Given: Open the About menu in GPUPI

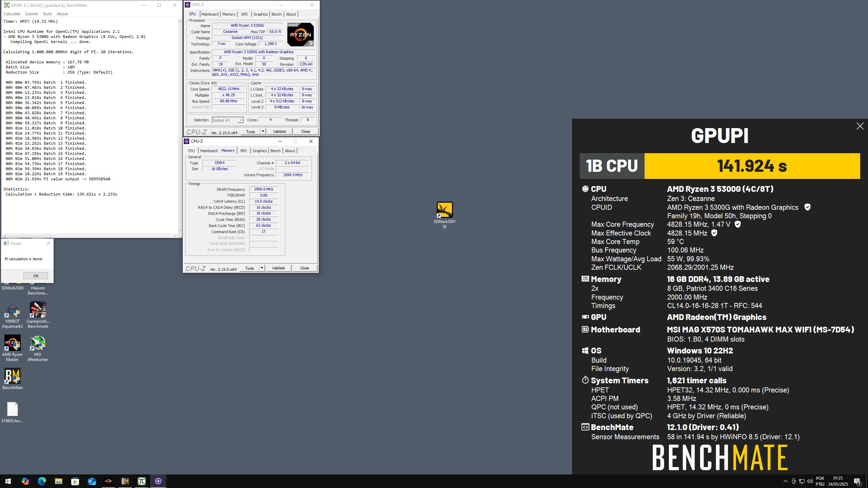Looking at the screenshot, I should pos(62,14).
